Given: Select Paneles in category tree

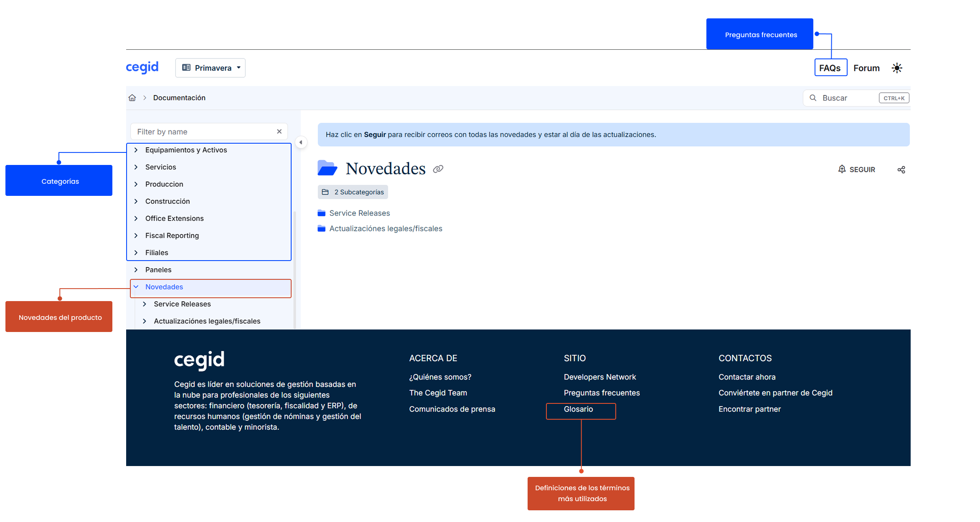Looking at the screenshot, I should [158, 270].
